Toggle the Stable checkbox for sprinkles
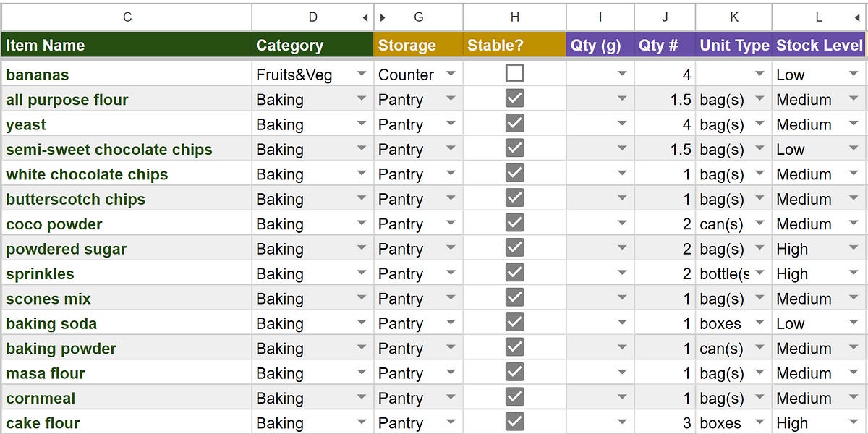Image resolution: width=868 pixels, height=434 pixels. coord(515,273)
